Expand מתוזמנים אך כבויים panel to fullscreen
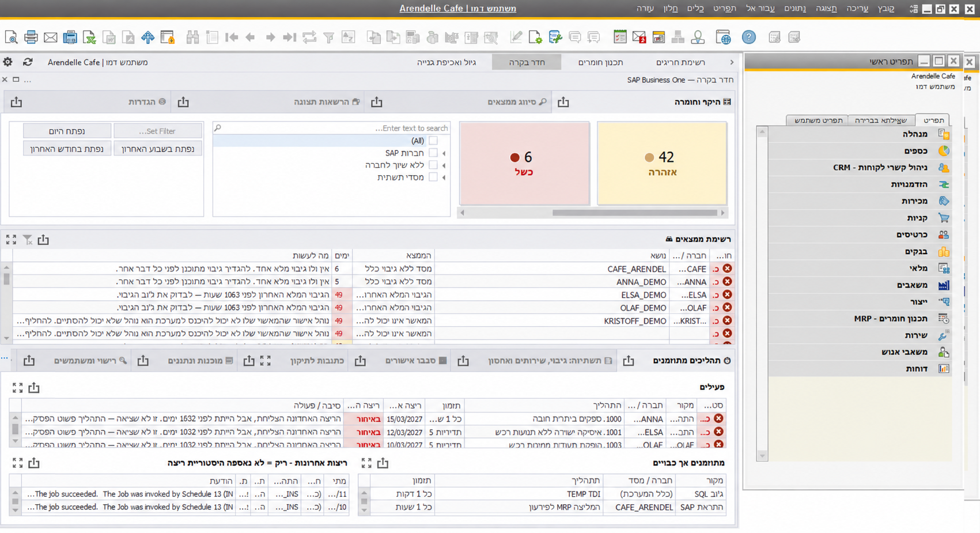 (366, 463)
